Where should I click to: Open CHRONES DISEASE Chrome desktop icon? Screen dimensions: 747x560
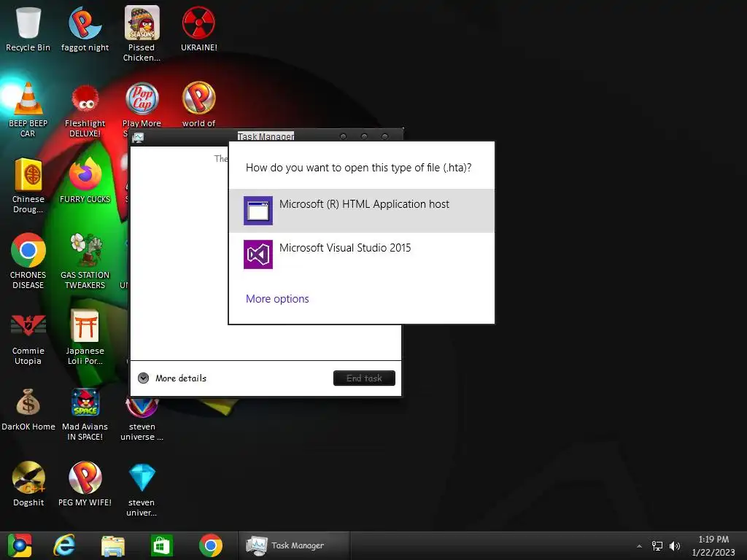28,260
